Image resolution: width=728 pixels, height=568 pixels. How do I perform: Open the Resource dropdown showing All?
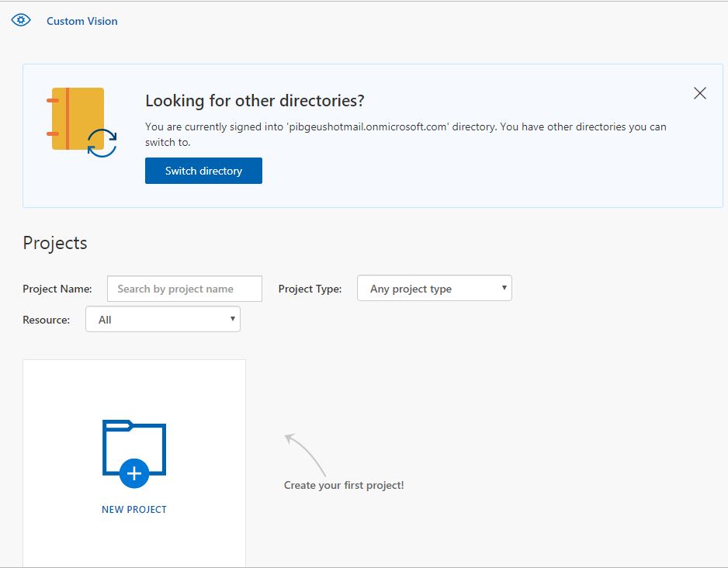(x=162, y=319)
